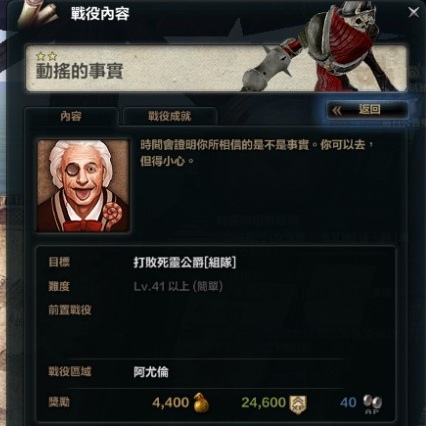Click the AP orbs reward icon
The height and width of the screenshot is (426, 426).
[x=372, y=404]
